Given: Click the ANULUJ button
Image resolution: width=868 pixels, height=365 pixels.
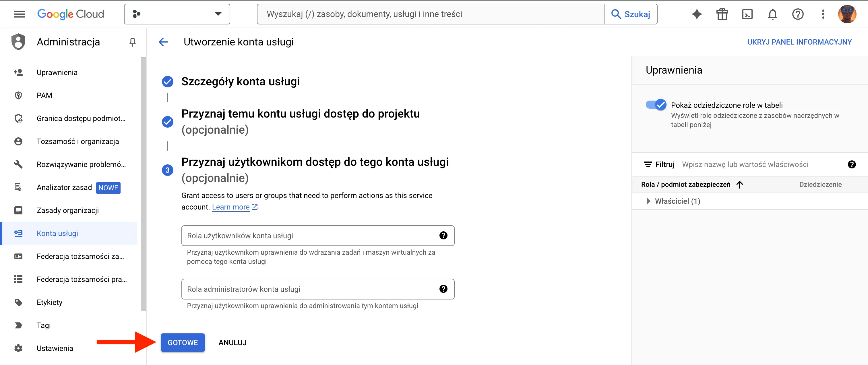Looking at the screenshot, I should click(232, 342).
